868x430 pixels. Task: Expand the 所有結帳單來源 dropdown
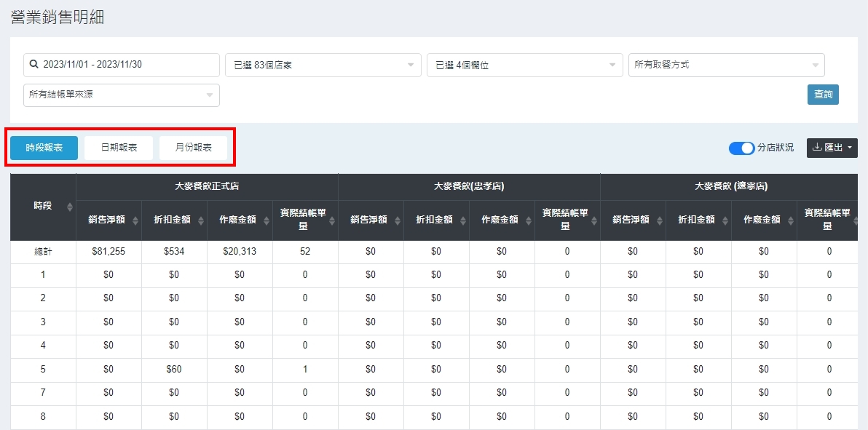point(121,95)
